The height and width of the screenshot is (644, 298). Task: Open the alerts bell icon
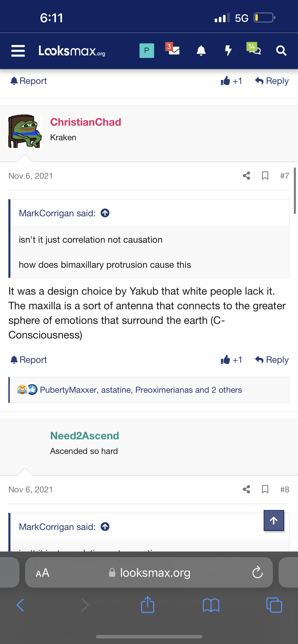tap(201, 51)
